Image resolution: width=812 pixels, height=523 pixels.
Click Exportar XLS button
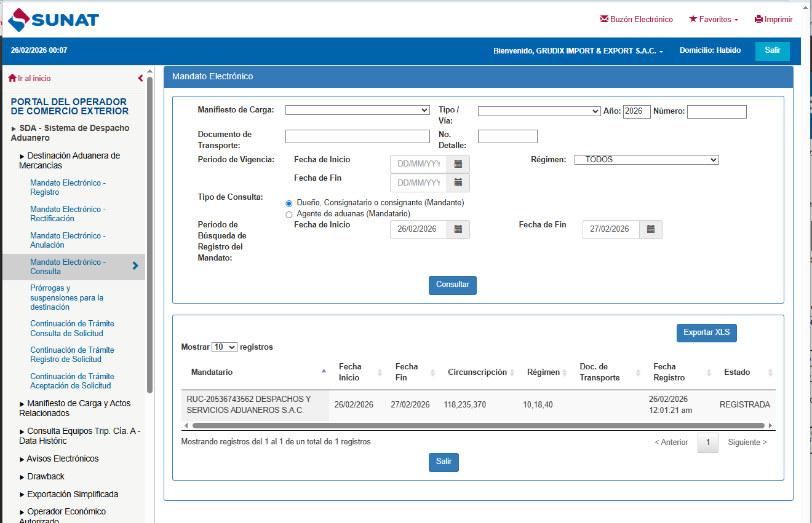coord(707,333)
